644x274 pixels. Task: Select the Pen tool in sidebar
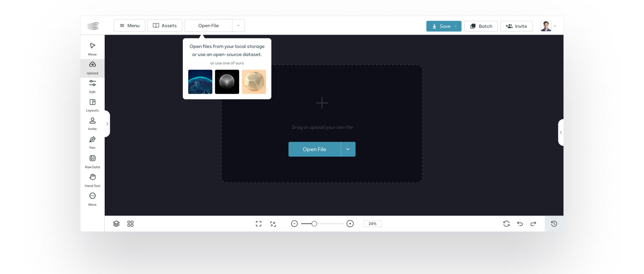(x=92, y=142)
